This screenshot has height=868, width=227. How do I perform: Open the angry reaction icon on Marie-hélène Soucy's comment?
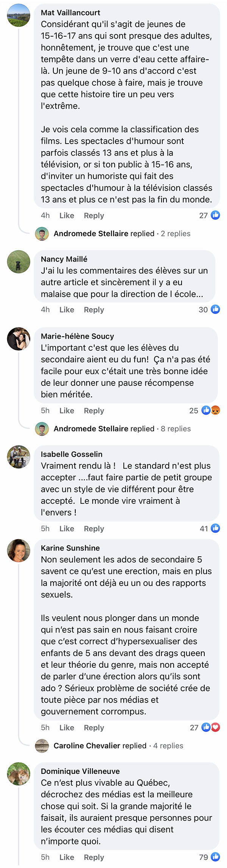(215, 410)
